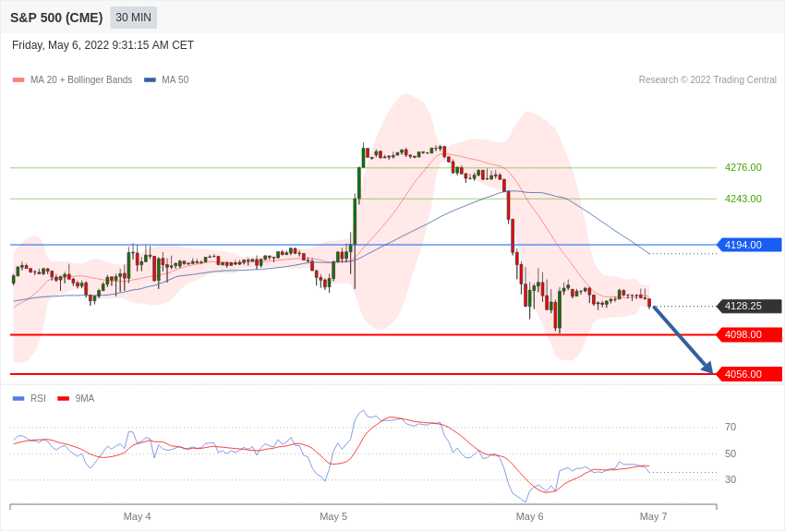Click the 'MA 20 + Bollinger Bands' legend label

coord(81,79)
